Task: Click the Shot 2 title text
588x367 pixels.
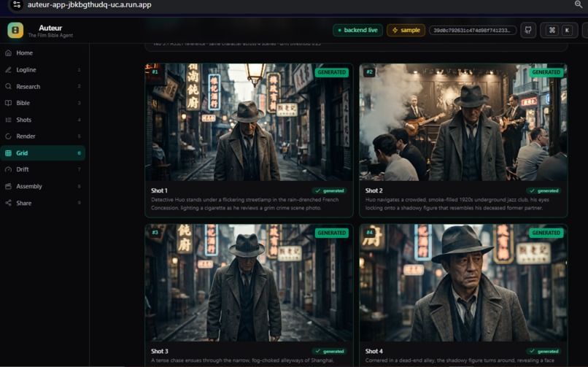Action: [x=374, y=190]
